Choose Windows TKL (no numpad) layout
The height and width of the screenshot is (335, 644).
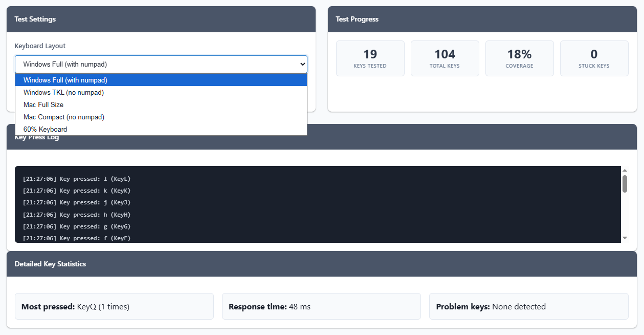[x=63, y=92]
